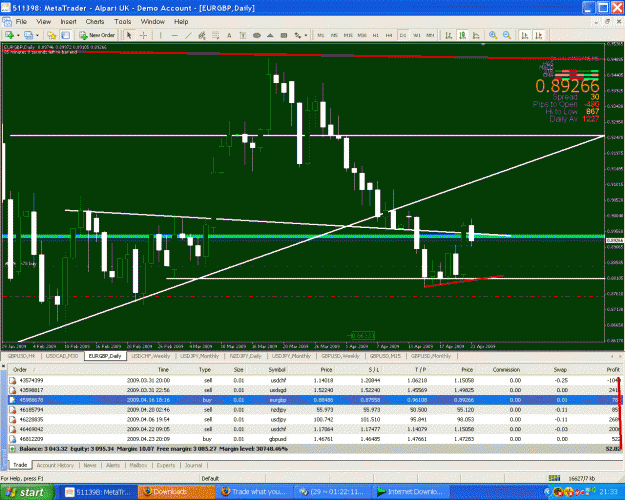The width and height of the screenshot is (625, 500).
Task: Select the text label 'T' tool
Action: tap(243, 35)
